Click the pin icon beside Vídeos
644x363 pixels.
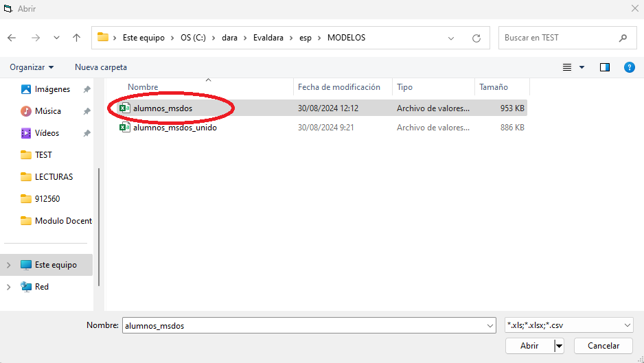click(x=87, y=133)
